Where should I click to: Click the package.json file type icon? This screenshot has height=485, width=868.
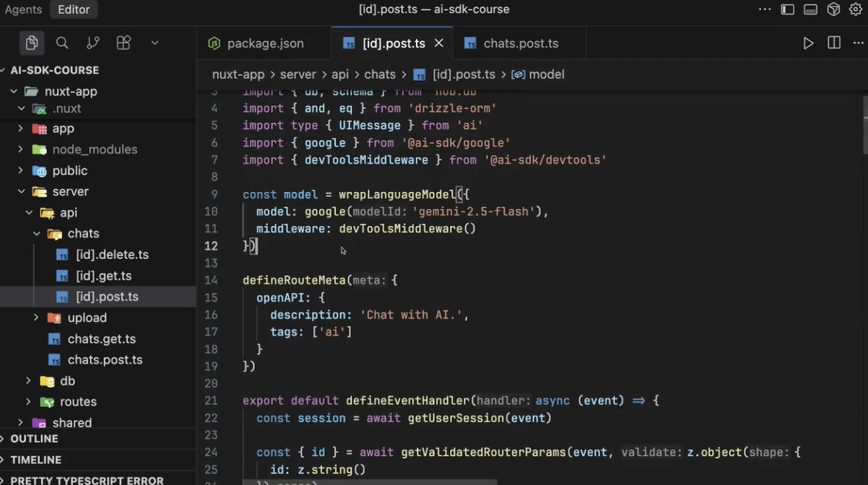pyautogui.click(x=214, y=43)
